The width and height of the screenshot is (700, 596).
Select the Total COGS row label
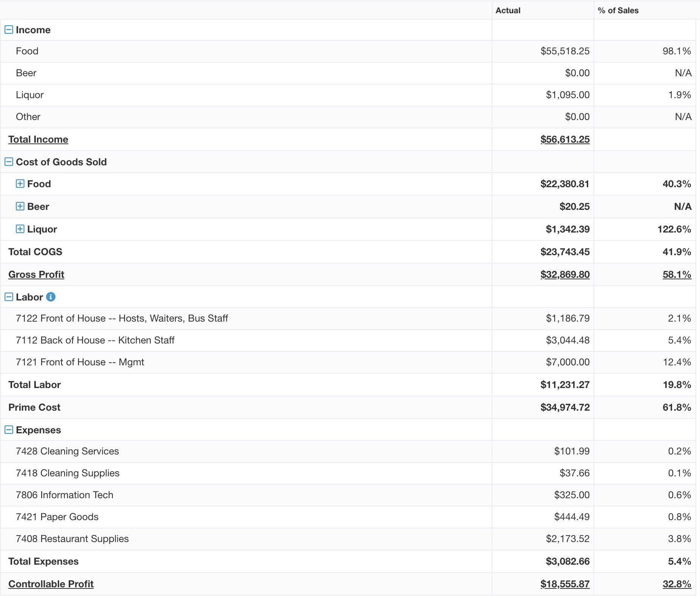[35, 252]
